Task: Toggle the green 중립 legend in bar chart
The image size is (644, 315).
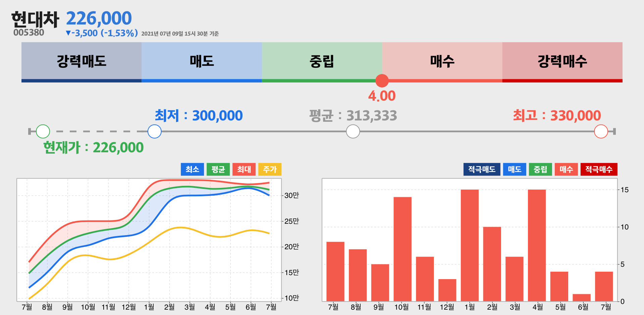Action: 540,169
